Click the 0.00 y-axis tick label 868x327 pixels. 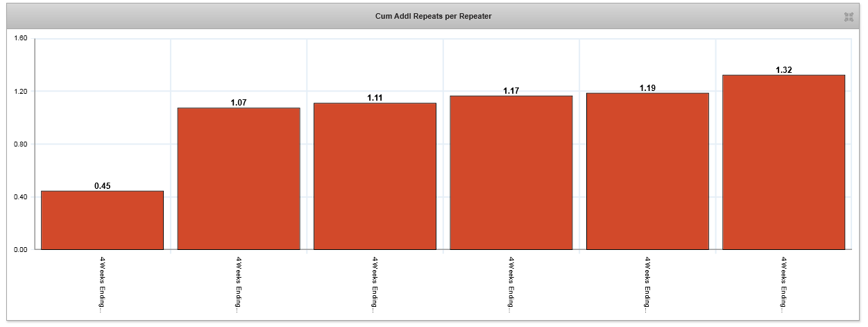click(x=20, y=250)
